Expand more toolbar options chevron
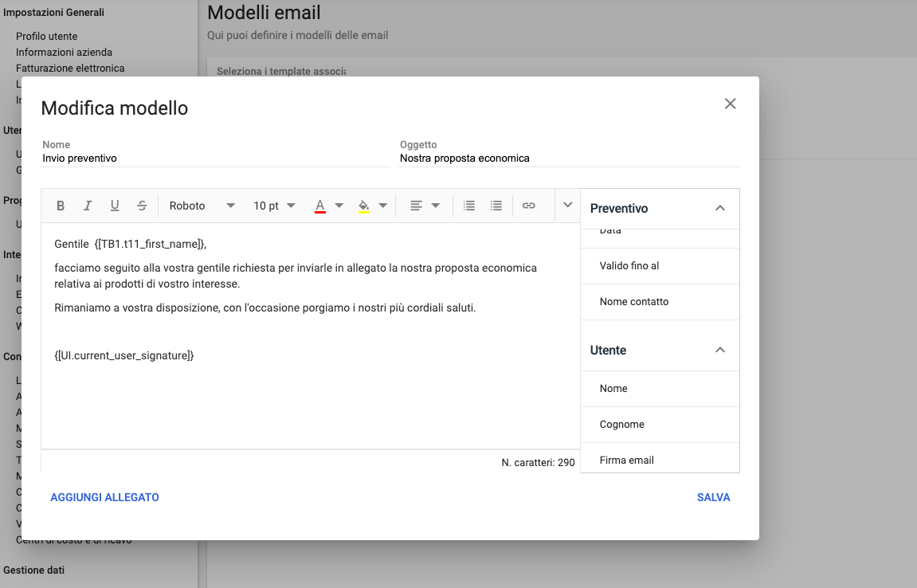The width and height of the screenshot is (917, 588). coord(567,206)
